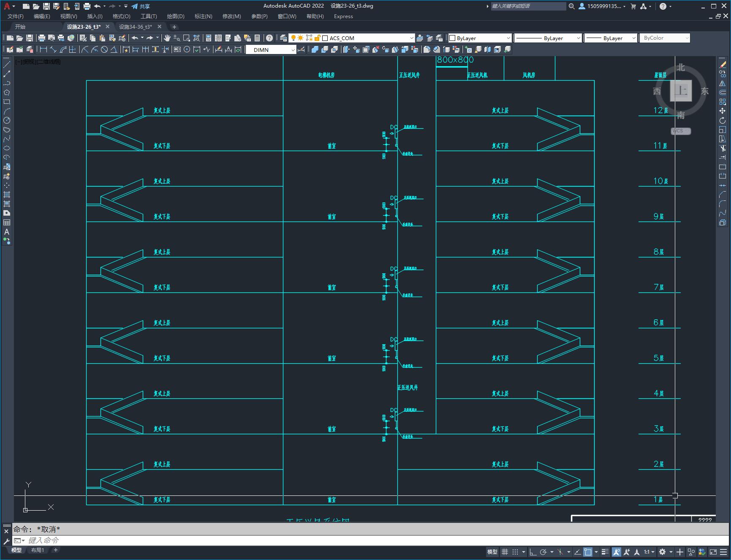Click the keyword search box in the title bar
731x560 pixels.
(x=528, y=6)
